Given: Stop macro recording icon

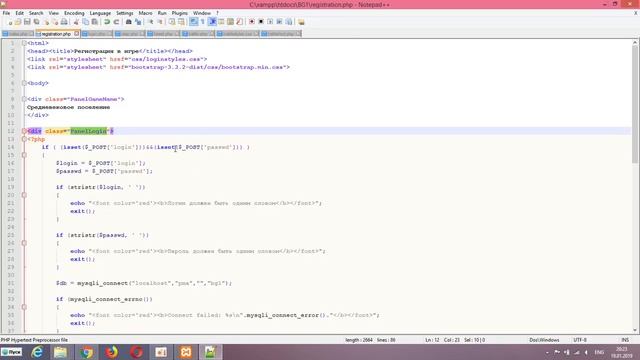Looking at the screenshot, I should pyautogui.click(x=261, y=22).
